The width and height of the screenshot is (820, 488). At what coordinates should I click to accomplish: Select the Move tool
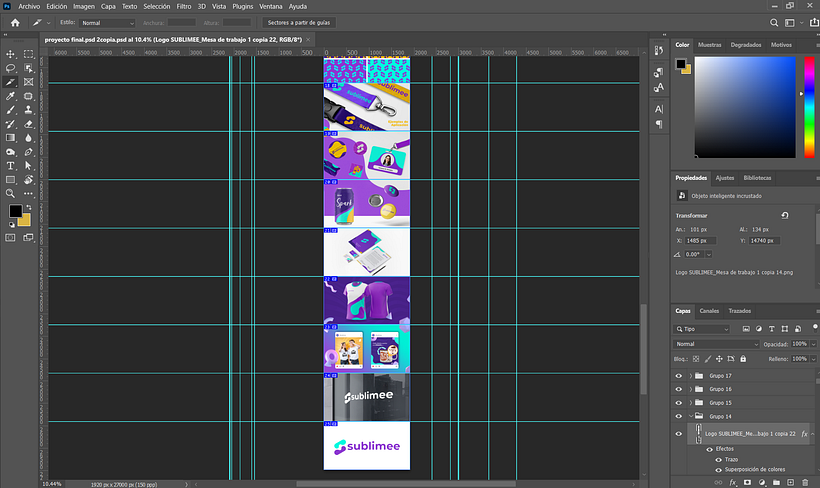(x=10, y=54)
